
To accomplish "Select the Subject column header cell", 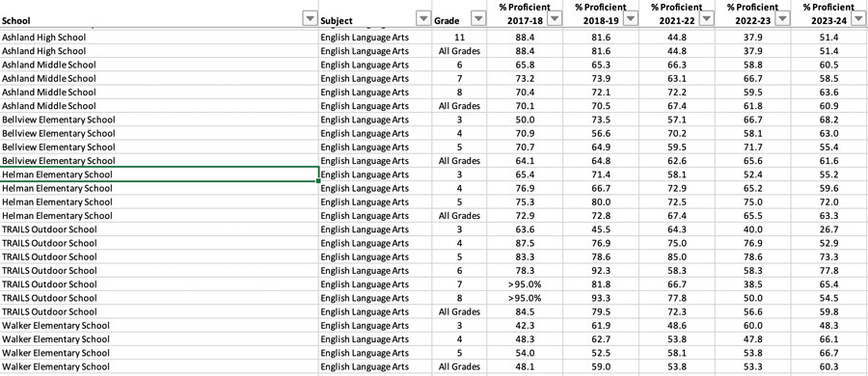I will [375, 13].
